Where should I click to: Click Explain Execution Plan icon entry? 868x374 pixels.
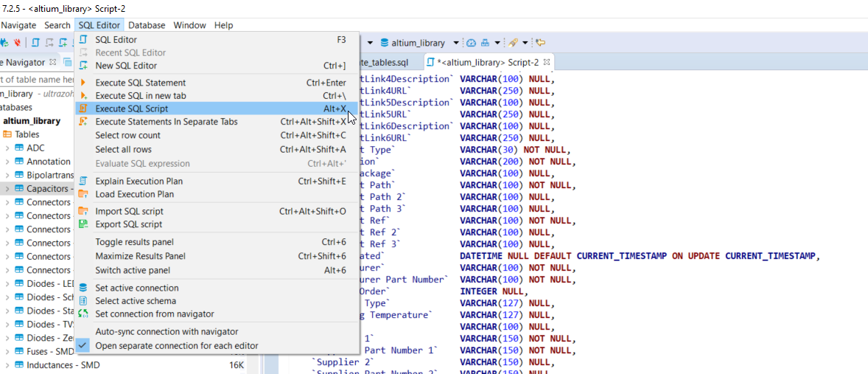click(83, 181)
